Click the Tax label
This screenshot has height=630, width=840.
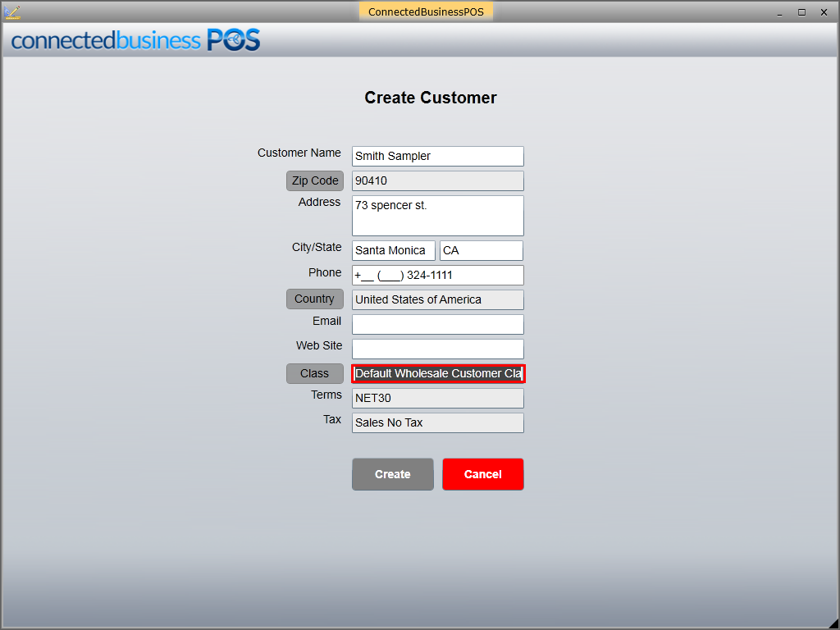(x=332, y=419)
